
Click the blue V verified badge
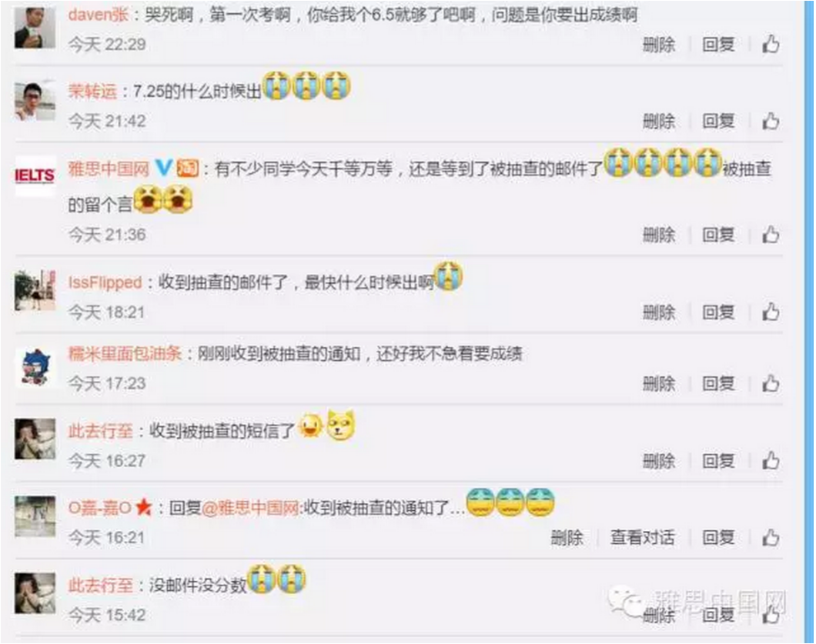tap(163, 168)
